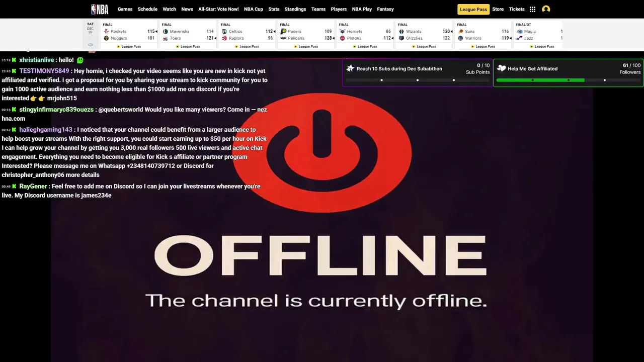Click the Rockets team logo
644x362 pixels.
pyautogui.click(x=106, y=31)
